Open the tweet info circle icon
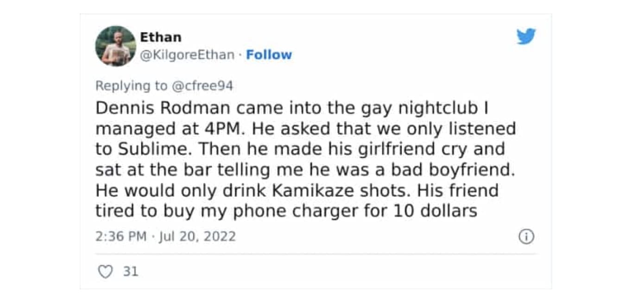The image size is (644, 299). pos(526,237)
